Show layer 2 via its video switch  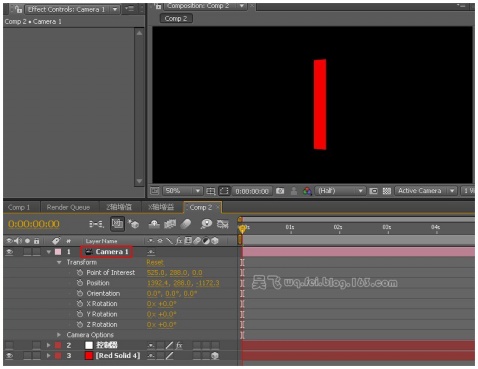pos(9,345)
